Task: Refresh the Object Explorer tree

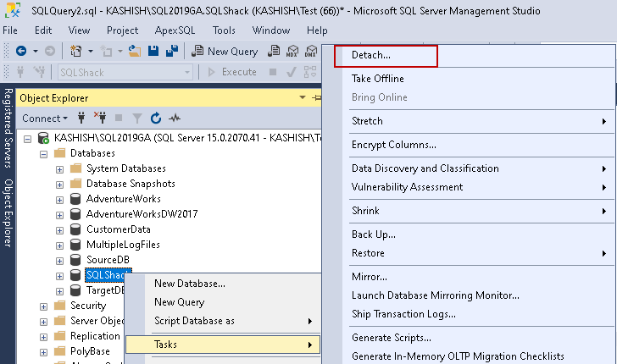Action: 155,118
